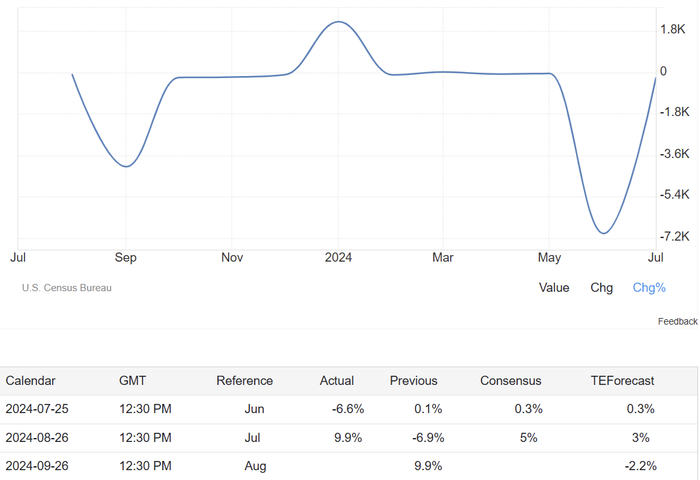This screenshot has width=700, height=480.
Task: Click the chart's lowest dip after May
Action: pos(603,233)
